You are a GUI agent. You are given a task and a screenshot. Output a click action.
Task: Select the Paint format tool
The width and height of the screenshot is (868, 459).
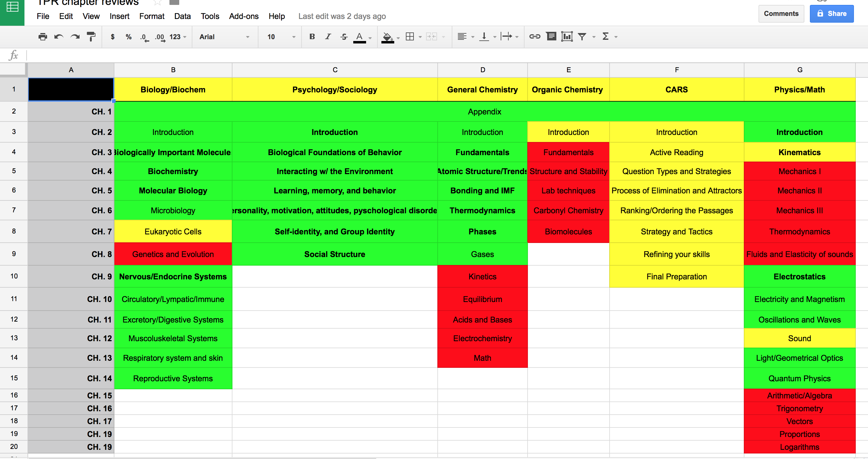91,37
